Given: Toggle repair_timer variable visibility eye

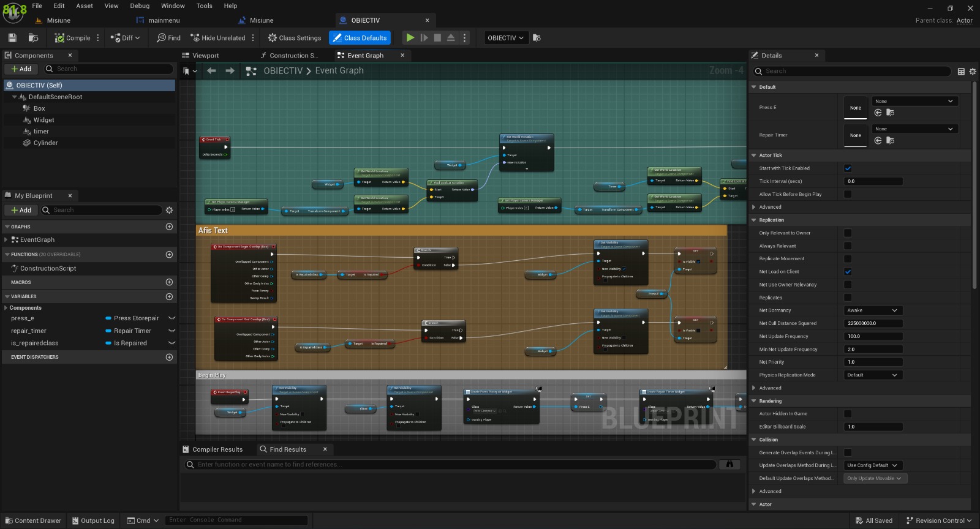Looking at the screenshot, I should click(171, 331).
